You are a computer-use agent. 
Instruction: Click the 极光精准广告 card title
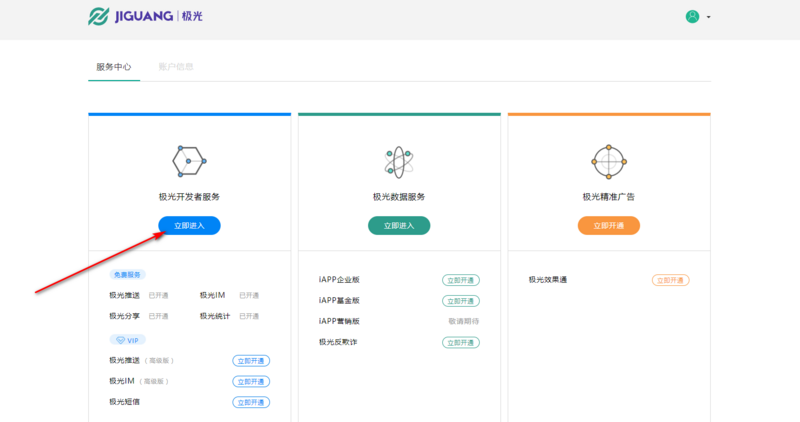click(609, 197)
